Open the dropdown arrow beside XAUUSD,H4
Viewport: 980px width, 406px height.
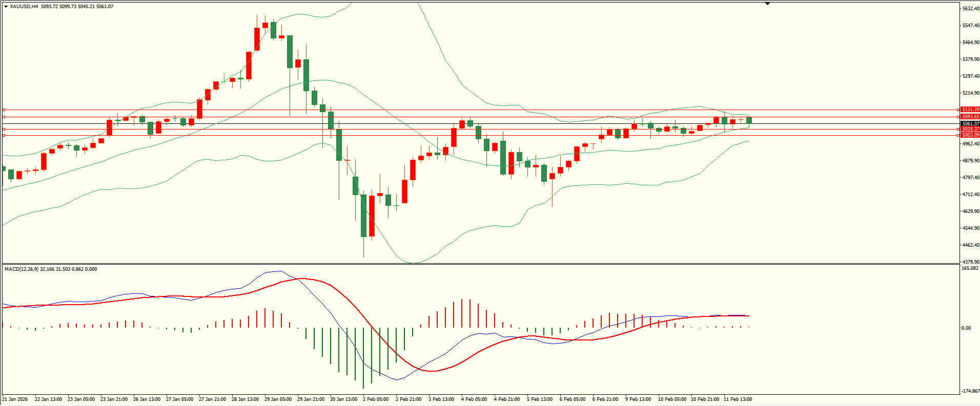click(6, 7)
